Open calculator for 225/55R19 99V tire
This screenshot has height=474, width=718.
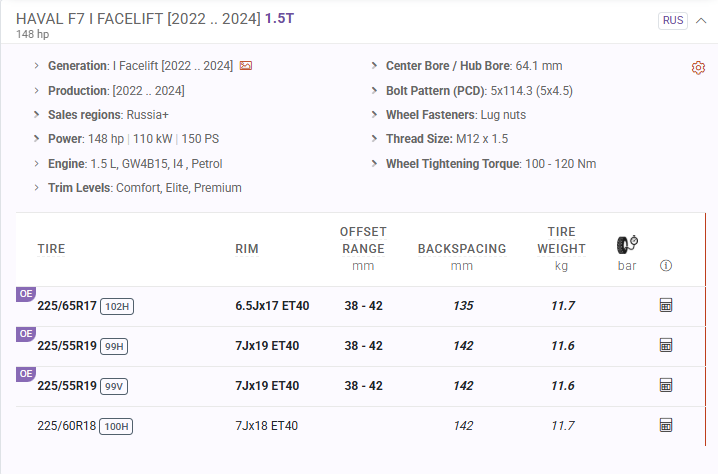(666, 385)
